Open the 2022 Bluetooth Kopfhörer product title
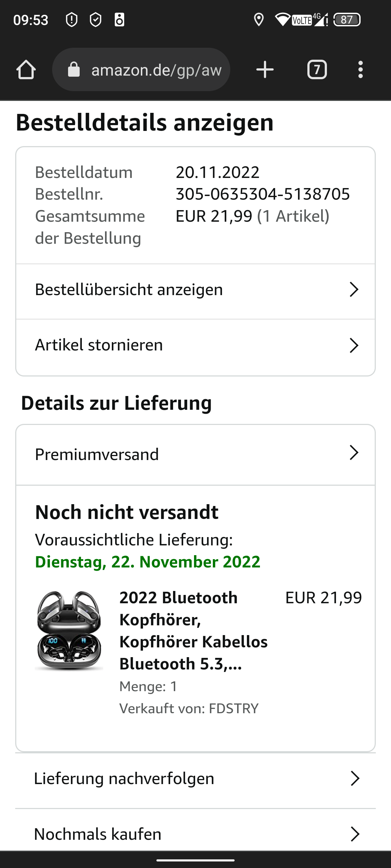The image size is (391, 868). point(193,631)
